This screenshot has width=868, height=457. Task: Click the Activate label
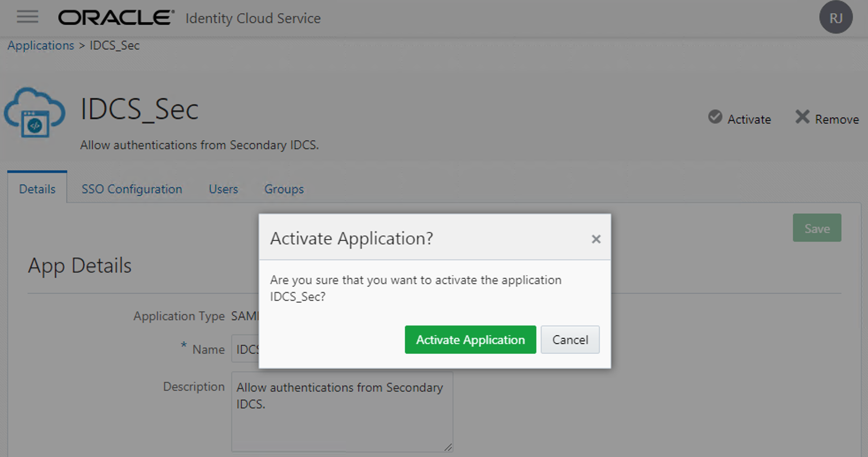pyautogui.click(x=749, y=119)
